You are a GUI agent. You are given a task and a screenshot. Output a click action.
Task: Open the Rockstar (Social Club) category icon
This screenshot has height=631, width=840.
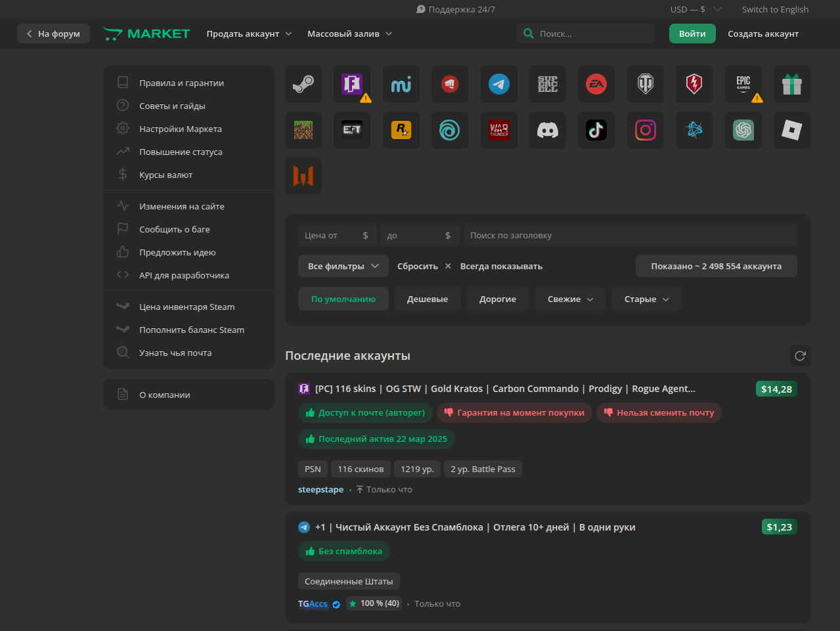pos(401,130)
